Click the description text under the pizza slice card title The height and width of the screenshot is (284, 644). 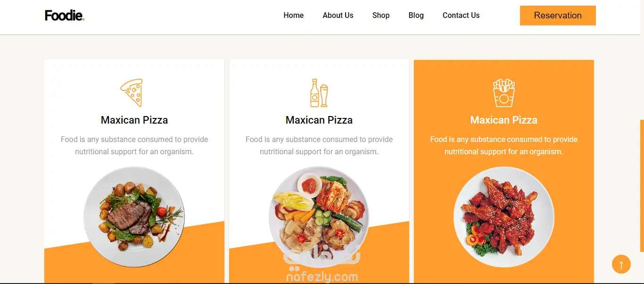coord(134,145)
